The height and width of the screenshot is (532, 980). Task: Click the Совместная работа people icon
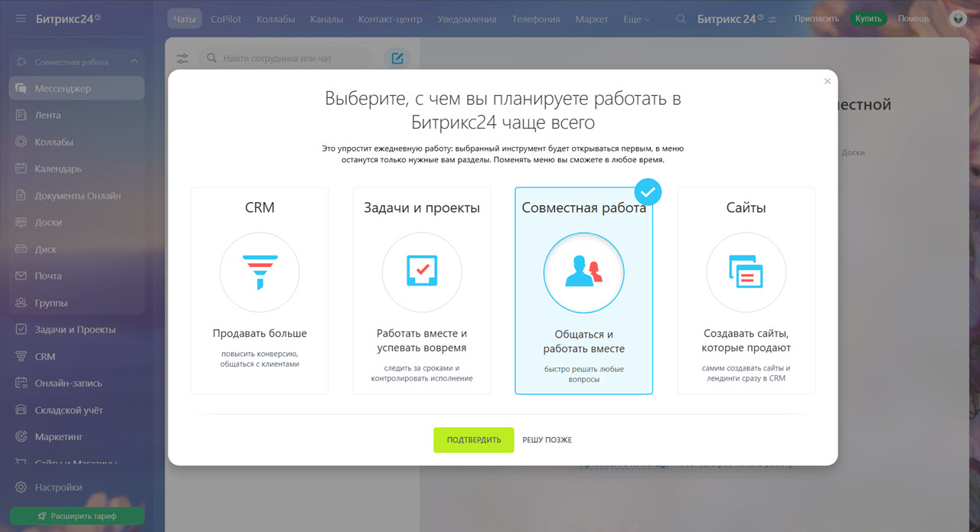point(584,273)
